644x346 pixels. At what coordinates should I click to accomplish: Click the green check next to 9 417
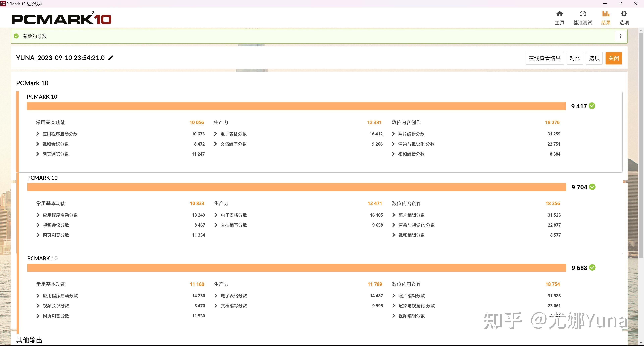[x=592, y=106]
